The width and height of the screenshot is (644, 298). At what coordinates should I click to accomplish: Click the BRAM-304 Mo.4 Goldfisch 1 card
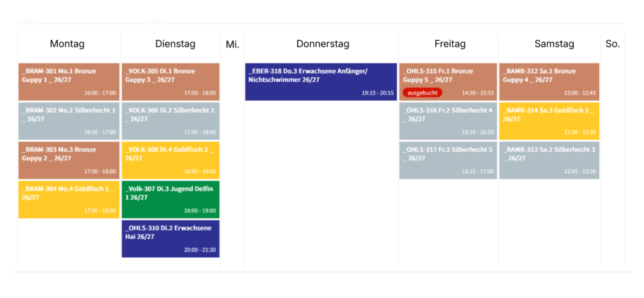point(69,199)
